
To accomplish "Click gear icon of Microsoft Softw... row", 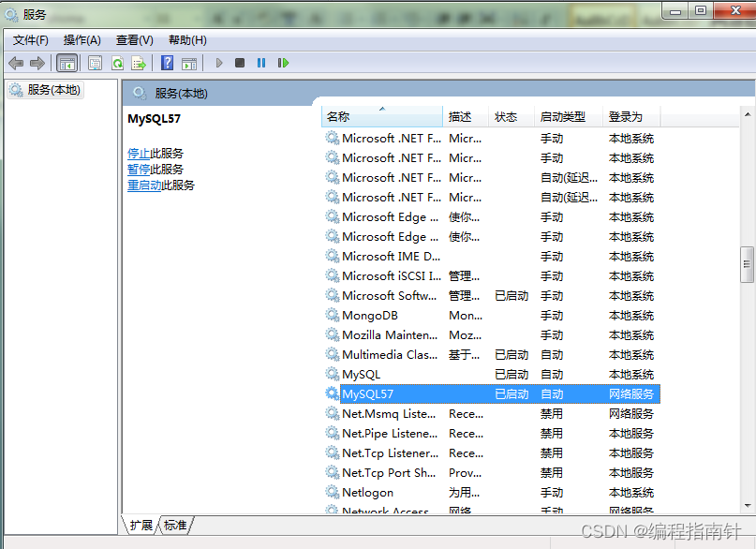I will tap(332, 295).
